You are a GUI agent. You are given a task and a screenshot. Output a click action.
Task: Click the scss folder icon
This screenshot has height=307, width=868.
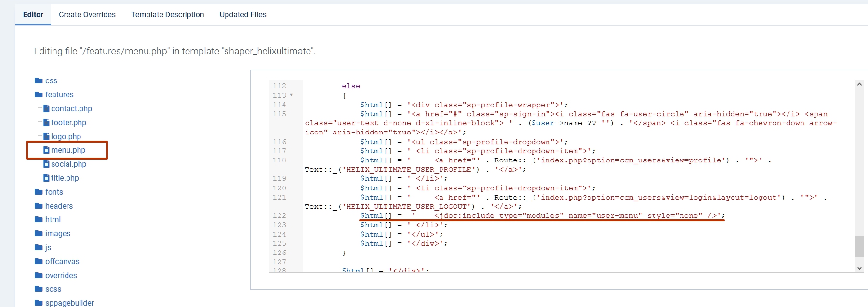pos(39,289)
